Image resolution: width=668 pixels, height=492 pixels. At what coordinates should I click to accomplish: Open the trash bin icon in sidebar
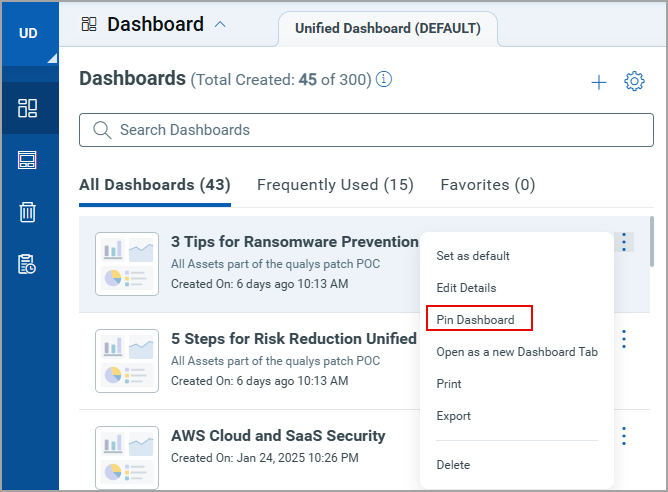[27, 212]
